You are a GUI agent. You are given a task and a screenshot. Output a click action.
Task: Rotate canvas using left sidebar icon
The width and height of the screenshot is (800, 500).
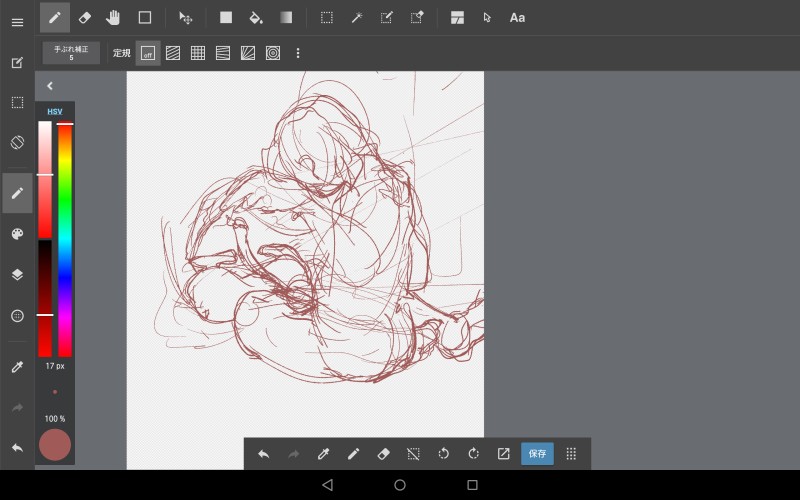[x=17, y=142]
